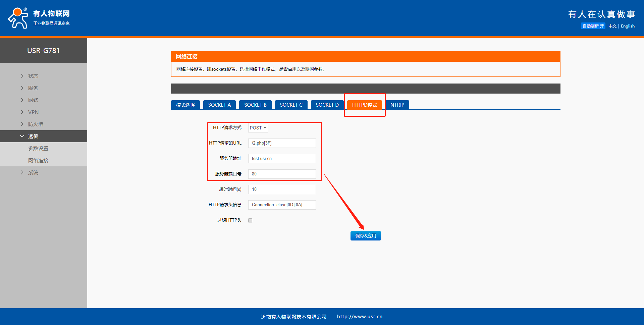Image resolution: width=644 pixels, height=325 pixels.
Task: Click the USR IoT logo icon
Action: (18, 18)
